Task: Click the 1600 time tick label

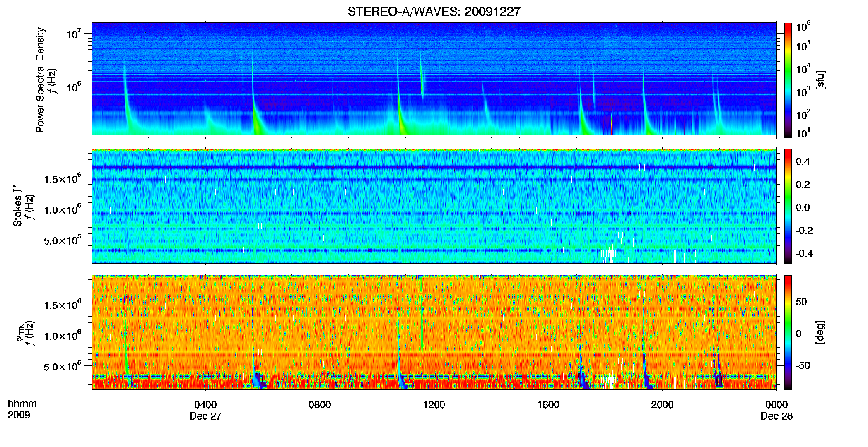Action: tap(548, 405)
